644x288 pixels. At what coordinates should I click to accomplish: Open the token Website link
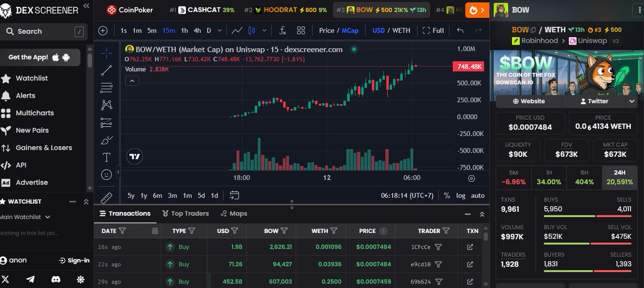click(x=529, y=101)
